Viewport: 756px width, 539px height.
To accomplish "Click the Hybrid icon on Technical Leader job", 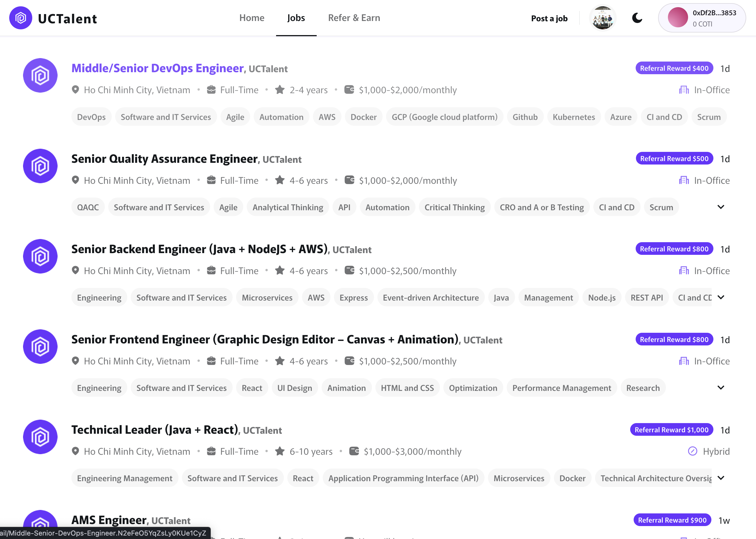I will click(x=693, y=451).
